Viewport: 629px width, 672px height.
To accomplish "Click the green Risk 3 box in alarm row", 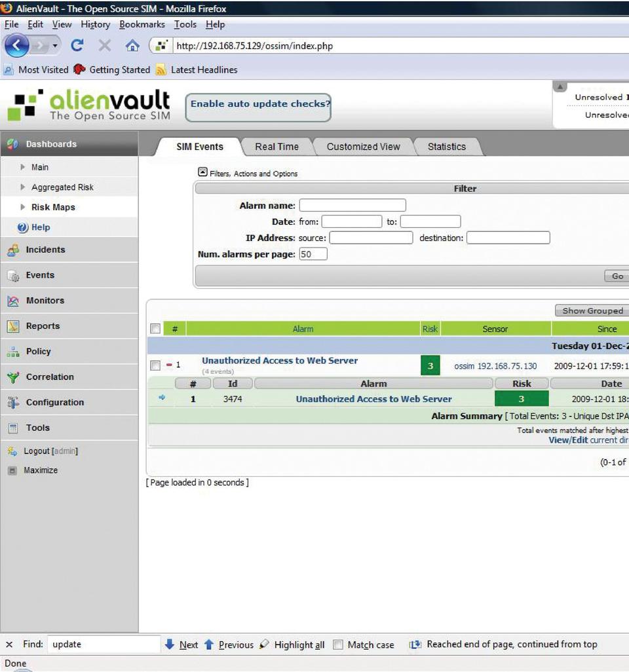I will [x=430, y=365].
